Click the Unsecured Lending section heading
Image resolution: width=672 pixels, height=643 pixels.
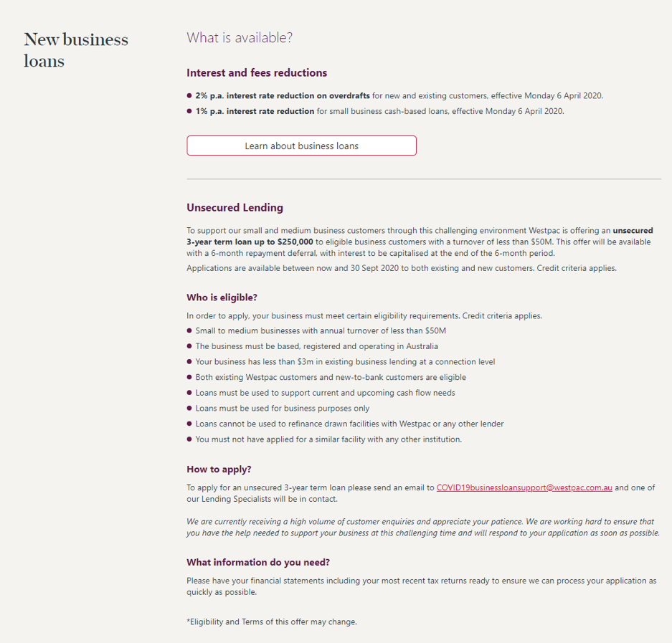(234, 207)
